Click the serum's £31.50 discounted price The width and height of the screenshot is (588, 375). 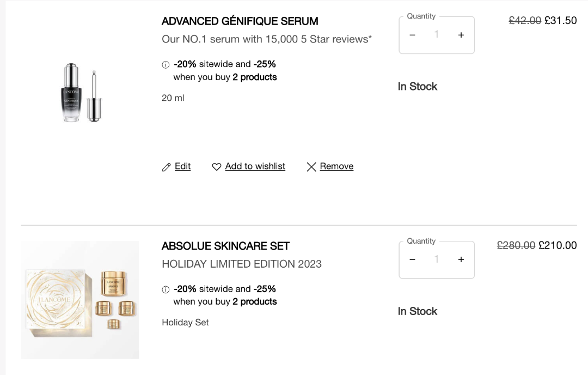(560, 21)
